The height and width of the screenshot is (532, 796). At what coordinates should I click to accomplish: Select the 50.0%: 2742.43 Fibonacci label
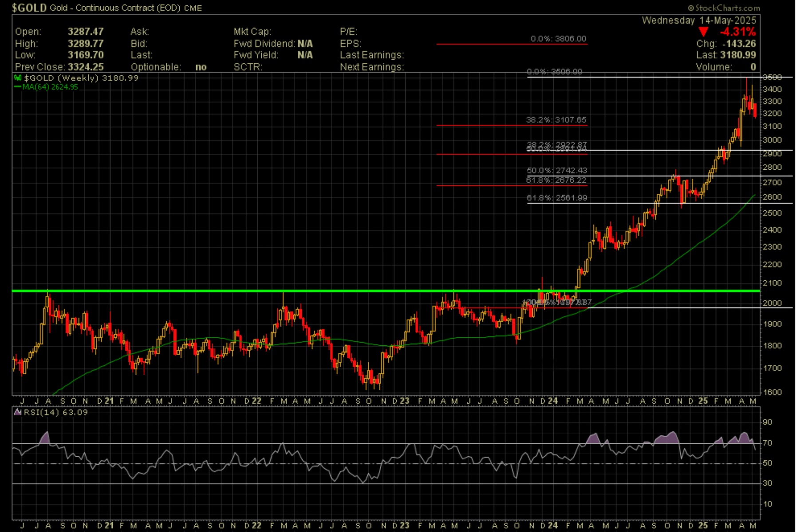[x=556, y=171]
